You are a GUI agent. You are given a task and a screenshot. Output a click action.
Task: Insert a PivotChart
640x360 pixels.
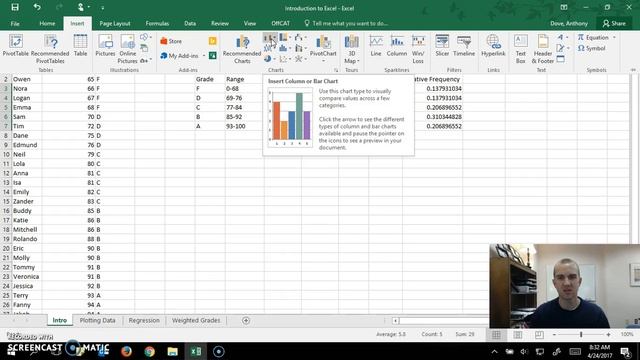click(x=323, y=49)
